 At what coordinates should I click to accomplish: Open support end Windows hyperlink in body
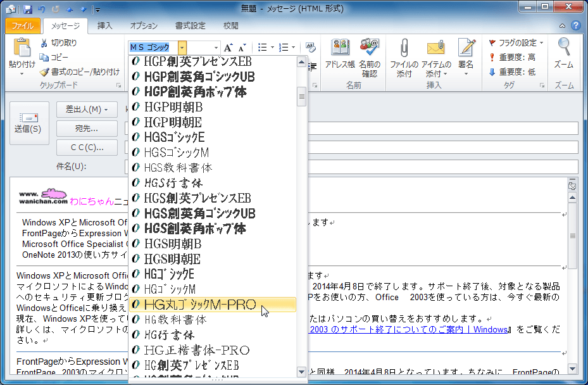coord(409,329)
